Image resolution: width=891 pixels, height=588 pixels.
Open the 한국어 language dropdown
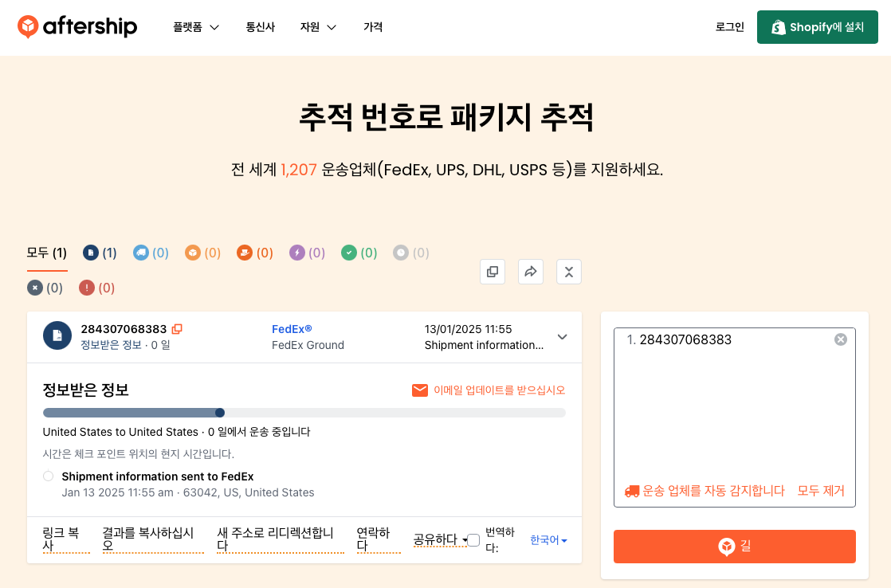tap(548, 539)
